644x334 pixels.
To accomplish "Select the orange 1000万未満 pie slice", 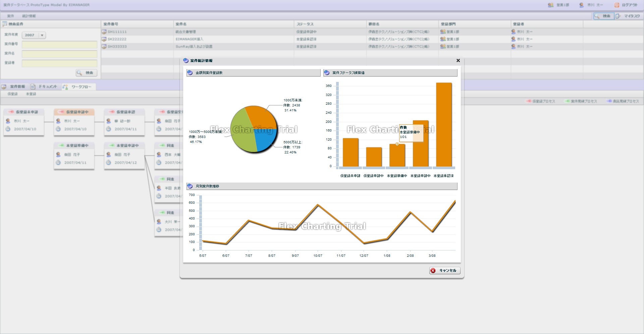I will point(262,117).
